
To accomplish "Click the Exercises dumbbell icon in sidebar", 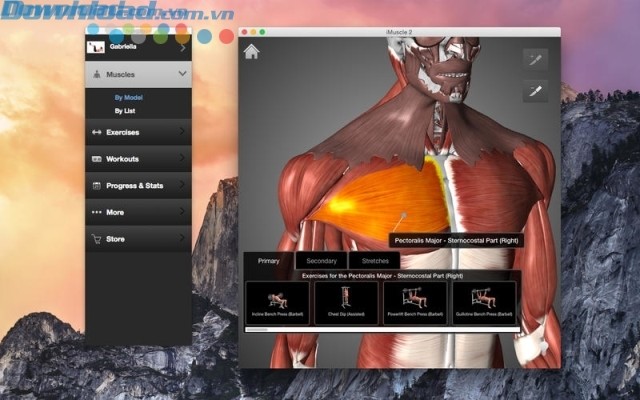I will pyautogui.click(x=97, y=132).
